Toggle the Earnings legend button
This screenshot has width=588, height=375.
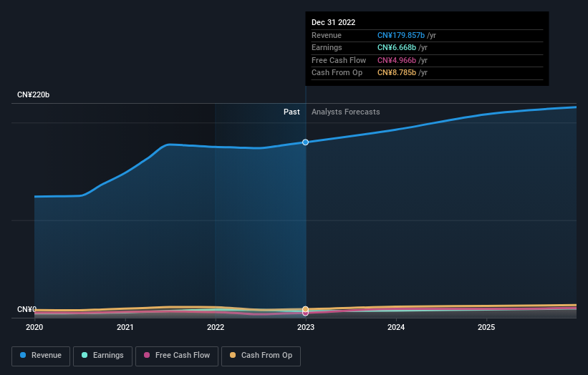pyautogui.click(x=102, y=356)
